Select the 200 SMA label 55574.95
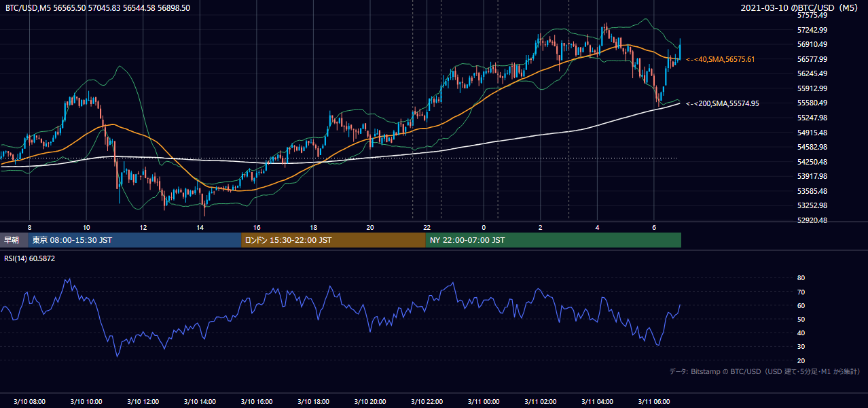Viewport: 868px width, 408px height. (x=723, y=103)
